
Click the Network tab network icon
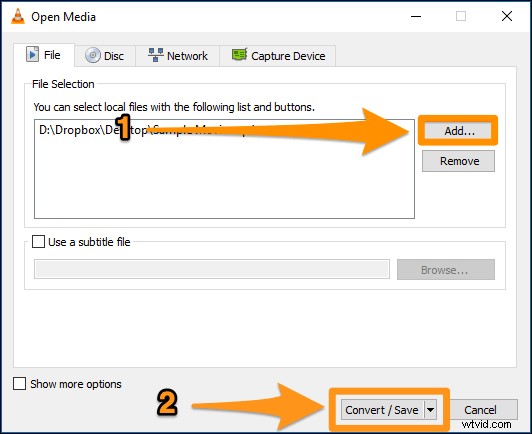pos(156,55)
